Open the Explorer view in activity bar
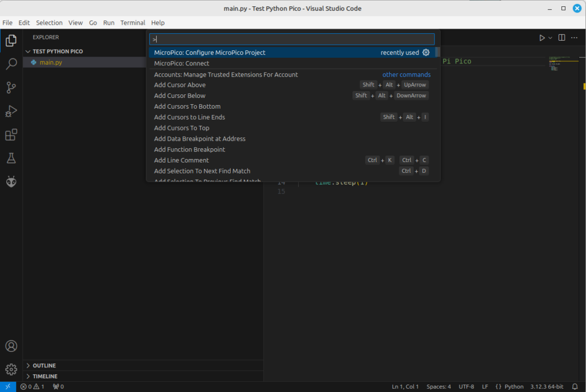The width and height of the screenshot is (586, 392). click(x=11, y=41)
